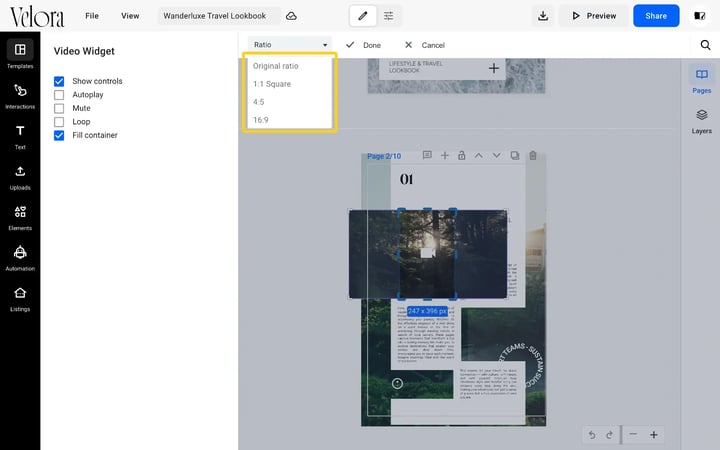The width and height of the screenshot is (720, 450).
Task: Cancel the crop
Action: click(x=425, y=45)
